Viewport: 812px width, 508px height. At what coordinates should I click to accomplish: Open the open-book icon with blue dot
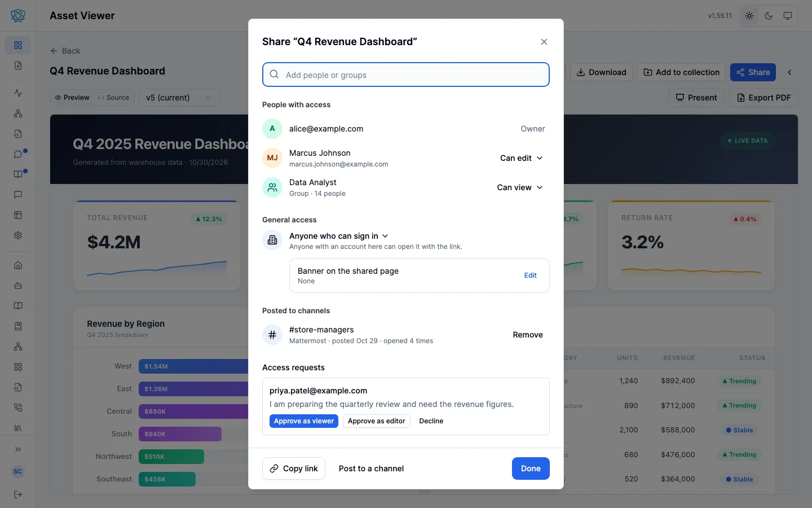tap(18, 174)
